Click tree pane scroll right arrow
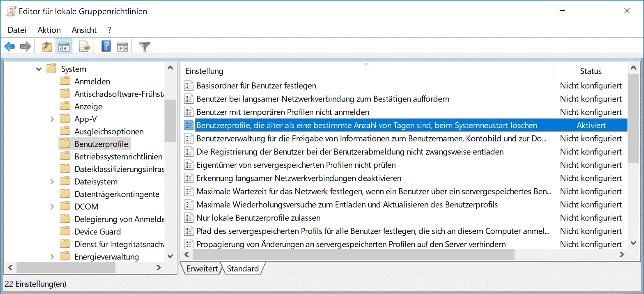The image size is (644, 294). point(158,268)
